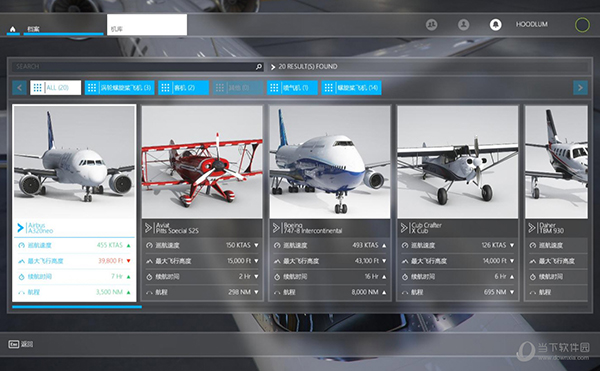Filter by 螺旋桨飞机 (14) propeller planes
Viewport: 600px width, 371px height.
(351, 88)
